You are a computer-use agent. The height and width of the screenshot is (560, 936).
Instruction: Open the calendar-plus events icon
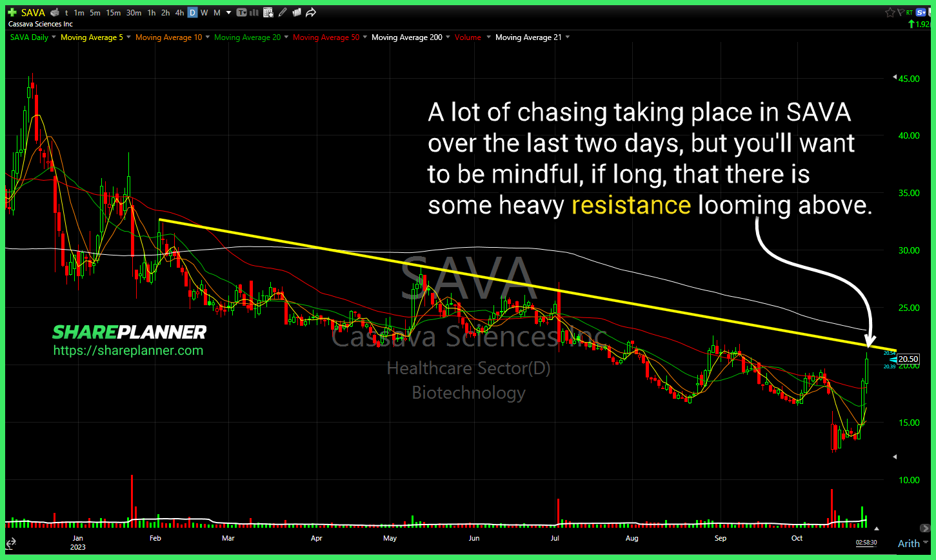[x=268, y=12]
